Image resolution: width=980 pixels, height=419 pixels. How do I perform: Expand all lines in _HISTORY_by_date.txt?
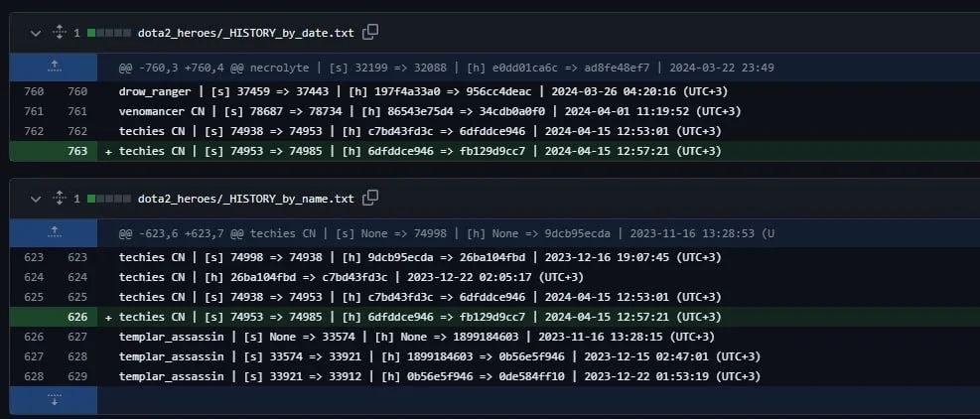[58, 33]
